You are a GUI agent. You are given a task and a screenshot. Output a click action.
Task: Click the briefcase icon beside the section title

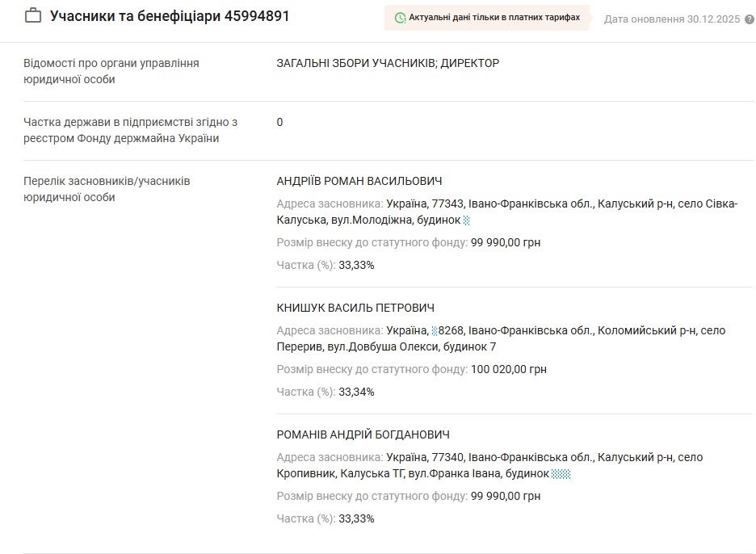click(33, 16)
